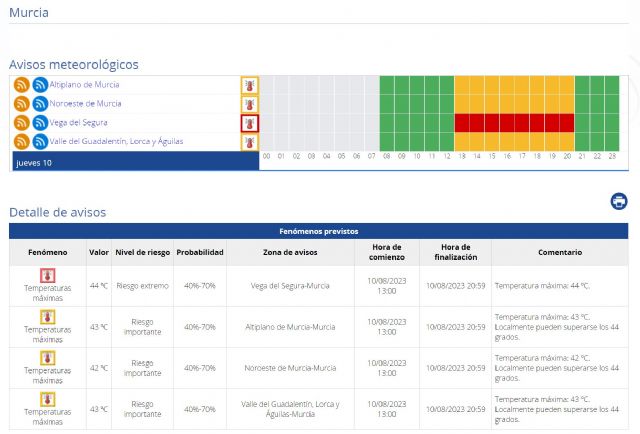Click blue feed icon for Altiplano de Murcia
The height and width of the screenshot is (434, 640).
[x=40, y=85]
